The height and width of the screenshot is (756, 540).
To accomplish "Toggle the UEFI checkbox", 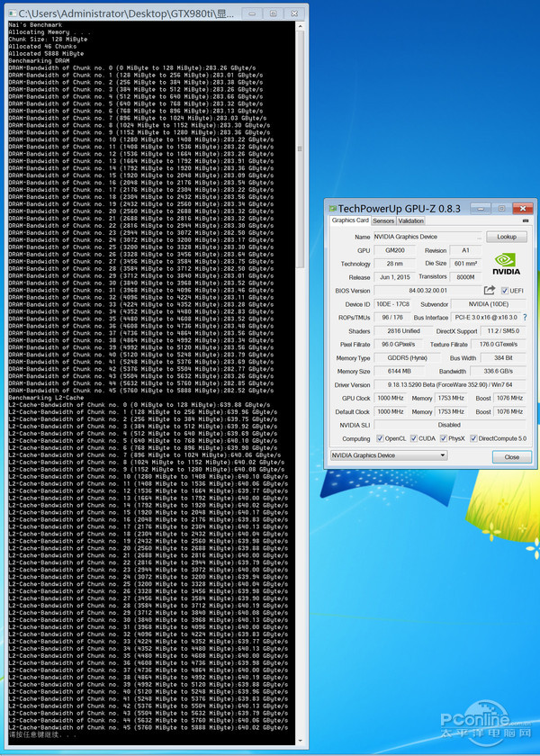I will [x=504, y=291].
